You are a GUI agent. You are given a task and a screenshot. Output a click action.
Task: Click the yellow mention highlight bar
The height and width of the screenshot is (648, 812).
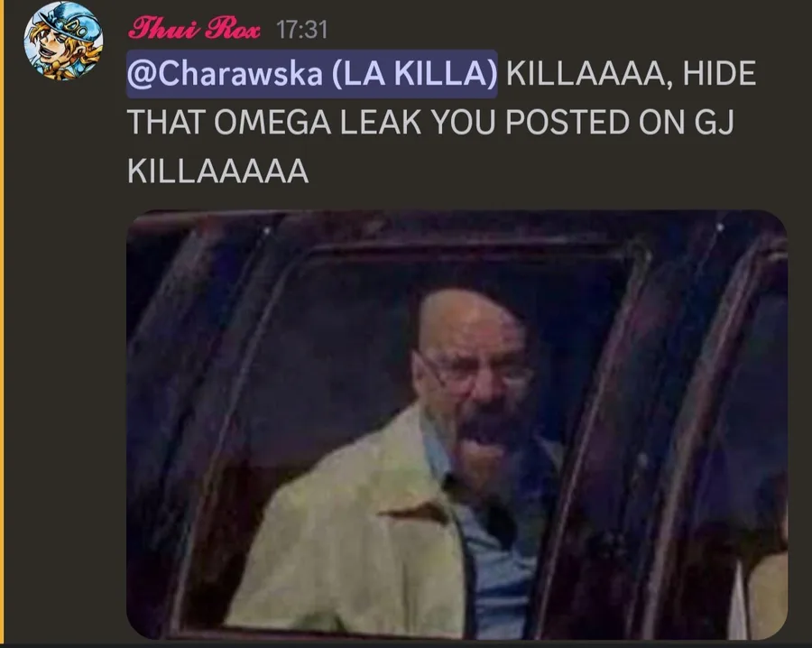coord(2,321)
